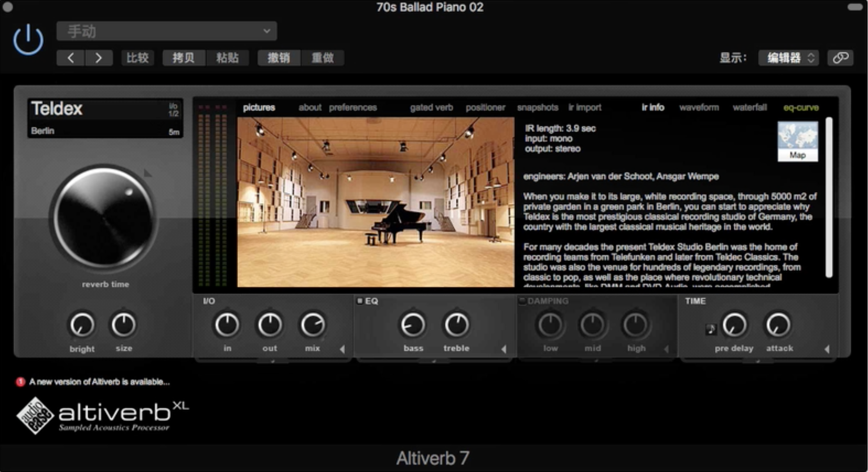The width and height of the screenshot is (868, 472).
Task: Click the attack knob
Action: [778, 325]
